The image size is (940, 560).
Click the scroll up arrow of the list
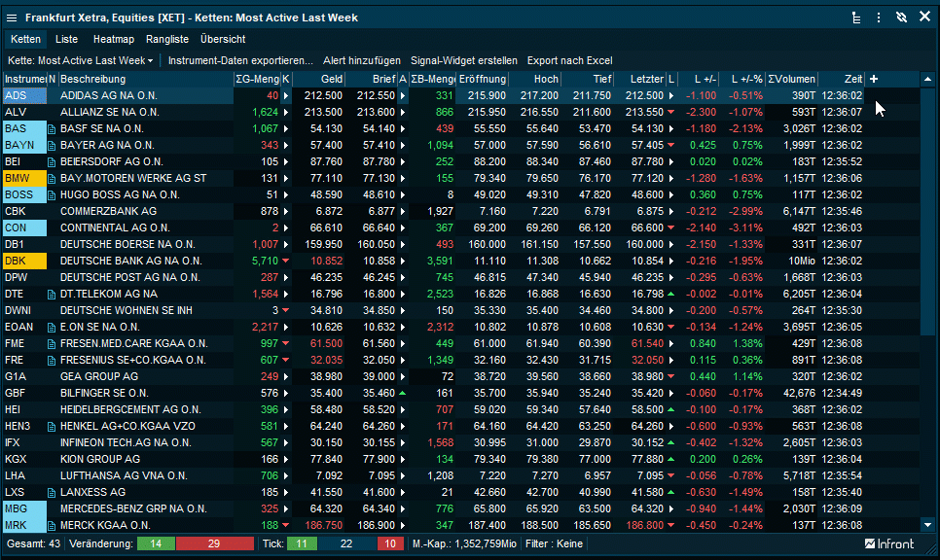click(x=927, y=79)
